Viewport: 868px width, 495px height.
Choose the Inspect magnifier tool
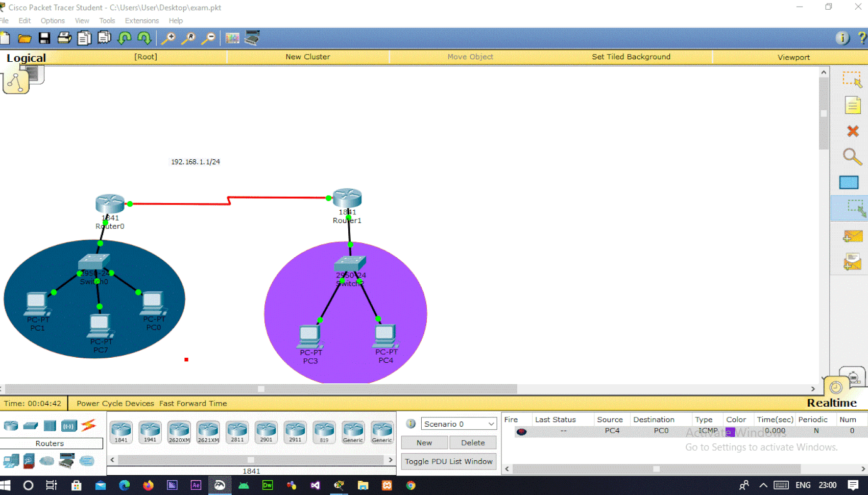pos(852,157)
